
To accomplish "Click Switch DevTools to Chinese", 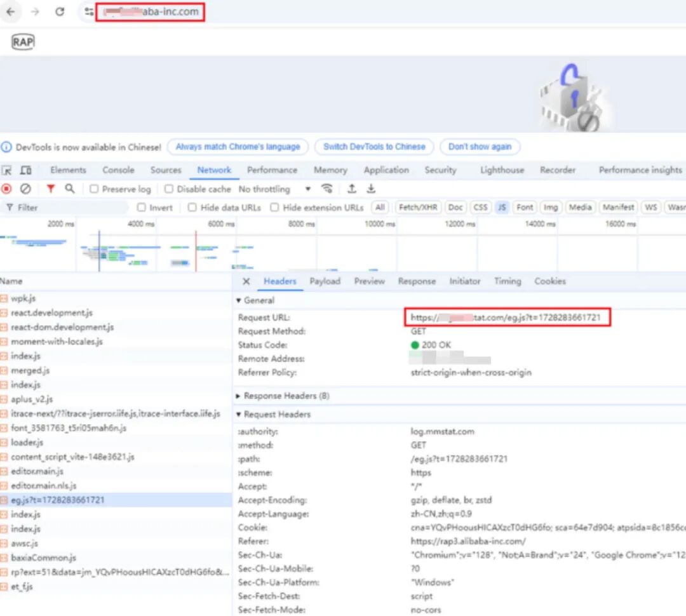I will click(x=374, y=147).
